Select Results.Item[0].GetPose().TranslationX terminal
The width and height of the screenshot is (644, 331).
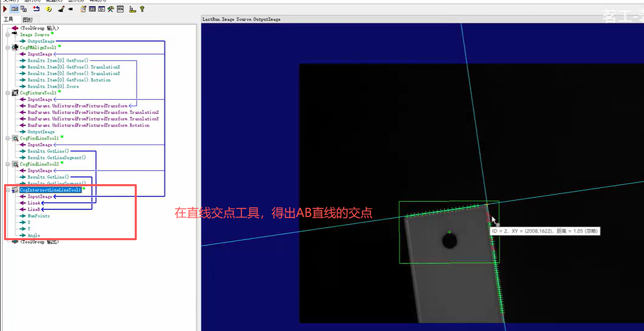(74, 67)
